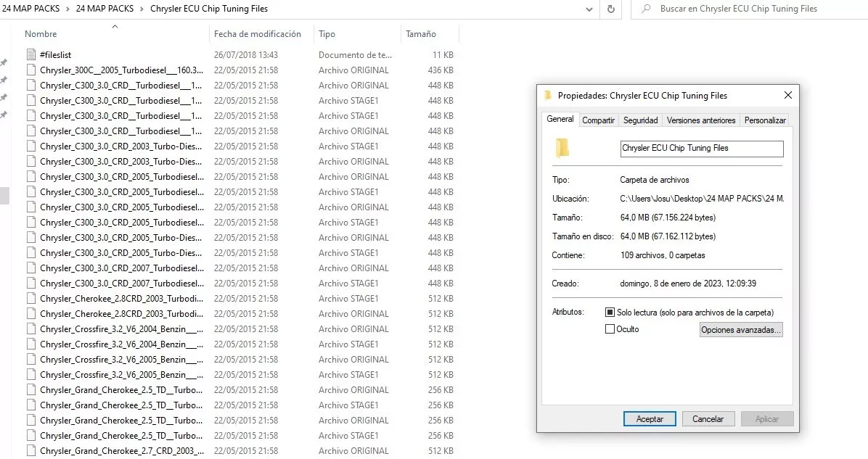Image resolution: width=868 pixels, height=459 pixels.
Task: Sort by the Fecha de modificación column header
Action: click(x=258, y=34)
